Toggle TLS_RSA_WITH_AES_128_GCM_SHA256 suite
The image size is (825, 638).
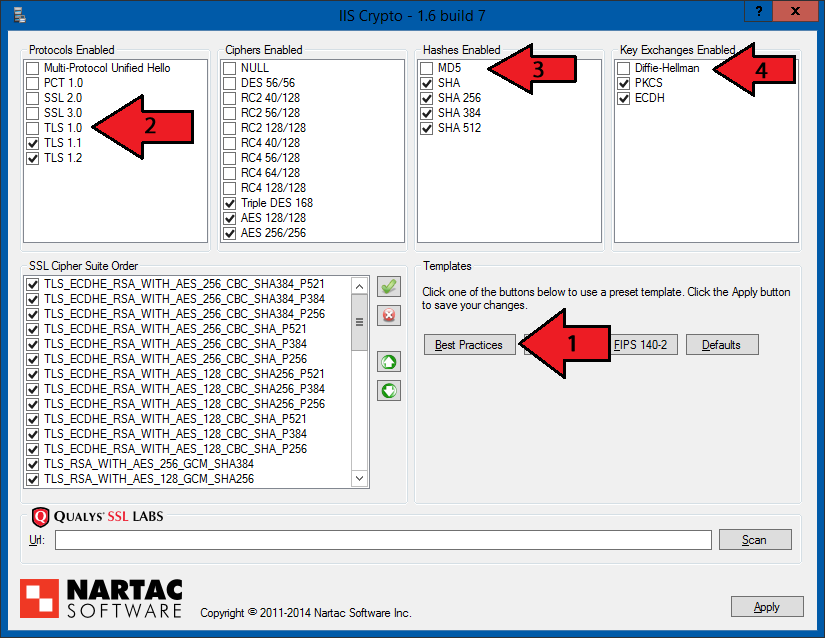point(33,479)
